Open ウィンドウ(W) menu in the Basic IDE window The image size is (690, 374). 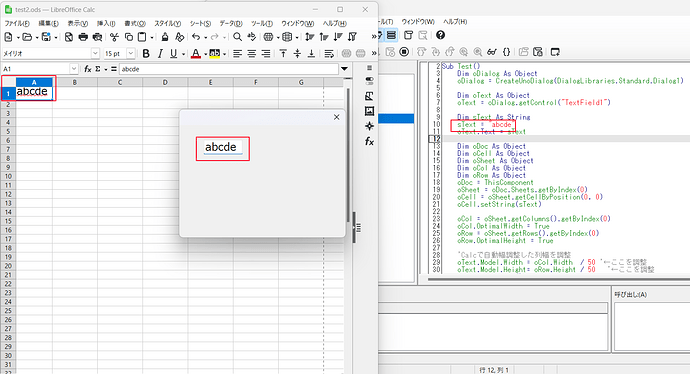418,22
